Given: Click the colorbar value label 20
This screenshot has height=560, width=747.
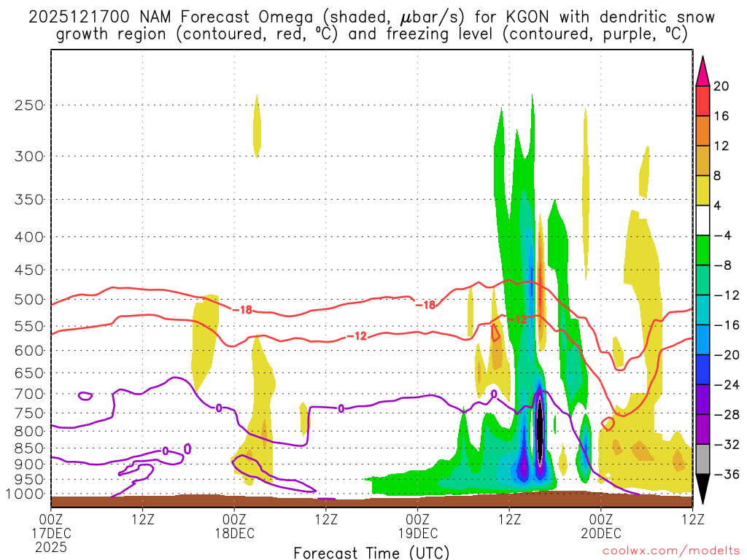Looking at the screenshot, I should pyautogui.click(x=721, y=86).
